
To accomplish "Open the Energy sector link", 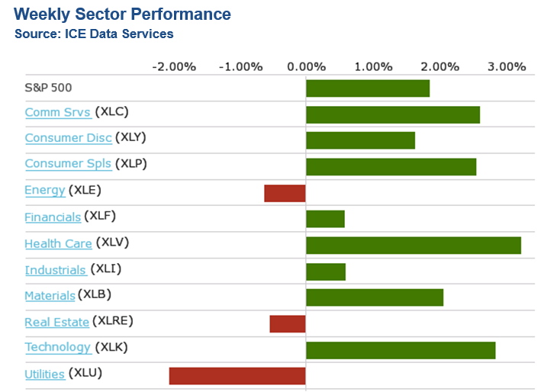I will pyautogui.click(x=44, y=191).
